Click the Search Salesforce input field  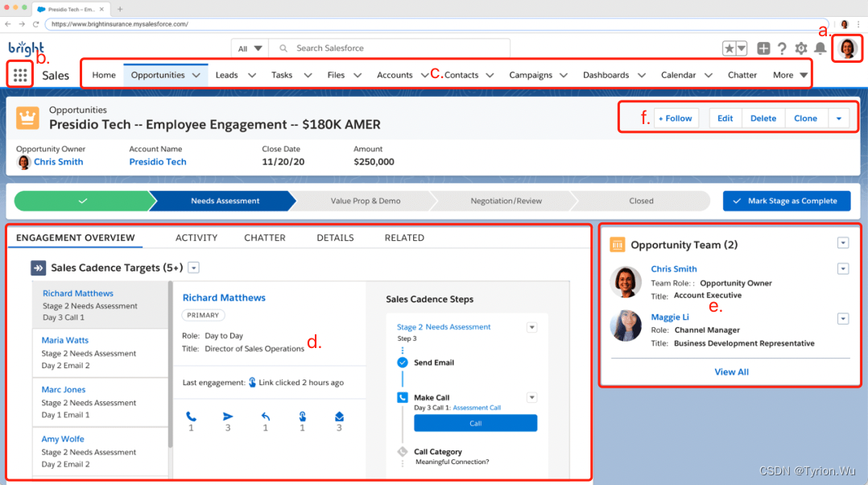(x=389, y=48)
